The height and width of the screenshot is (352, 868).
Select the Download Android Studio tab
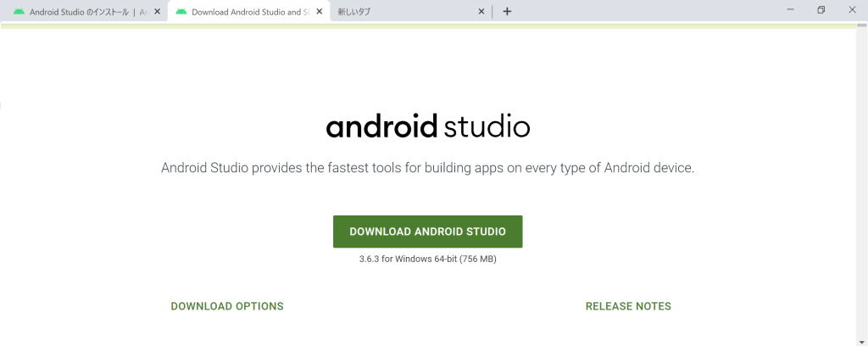click(x=246, y=12)
